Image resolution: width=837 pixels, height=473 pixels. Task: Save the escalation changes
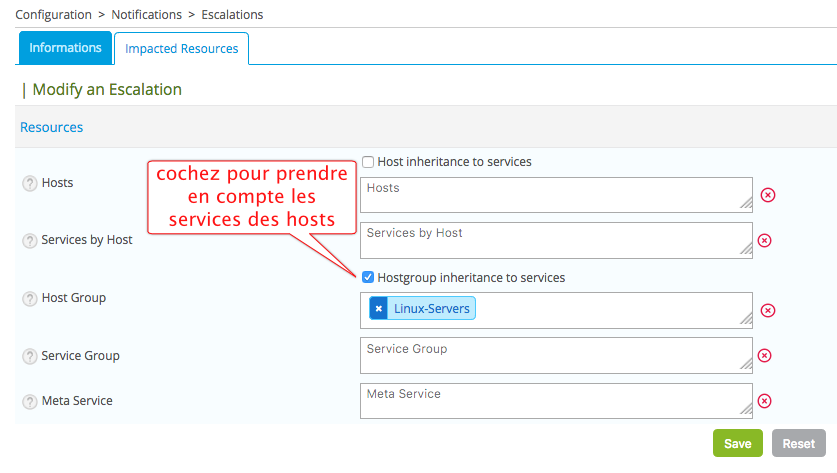coord(737,444)
